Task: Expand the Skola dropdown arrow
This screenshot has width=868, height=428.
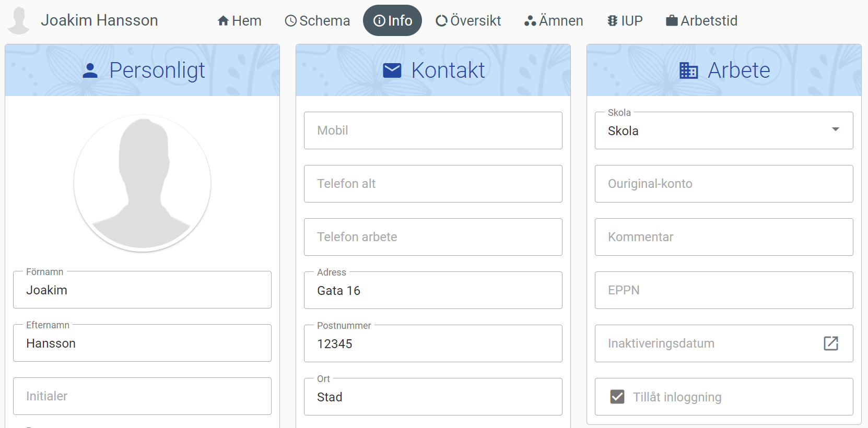Action: (x=836, y=129)
